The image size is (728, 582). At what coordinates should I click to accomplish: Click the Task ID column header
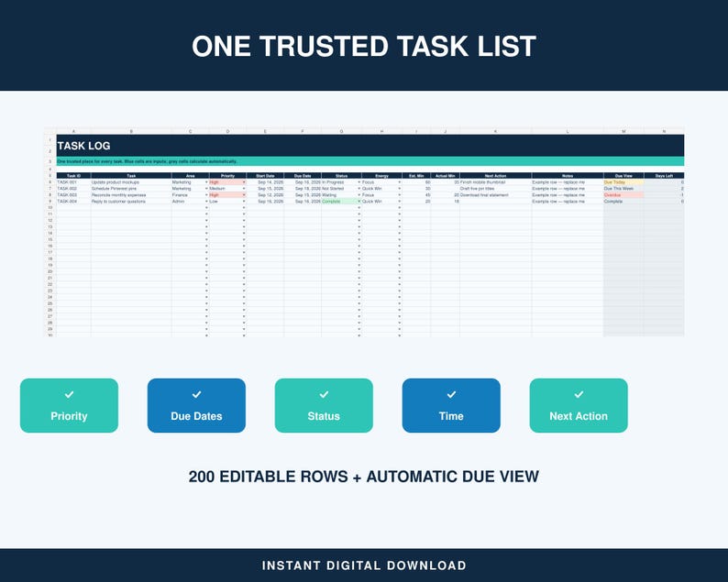point(74,176)
